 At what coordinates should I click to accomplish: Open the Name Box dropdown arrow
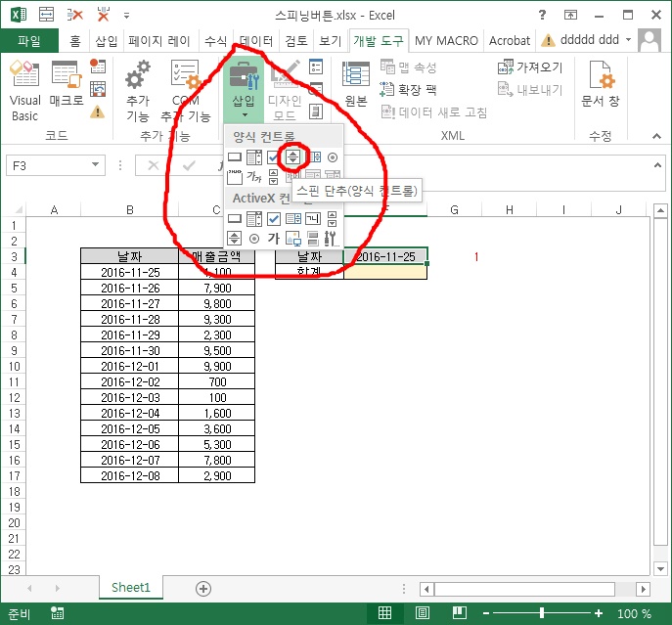point(96,165)
